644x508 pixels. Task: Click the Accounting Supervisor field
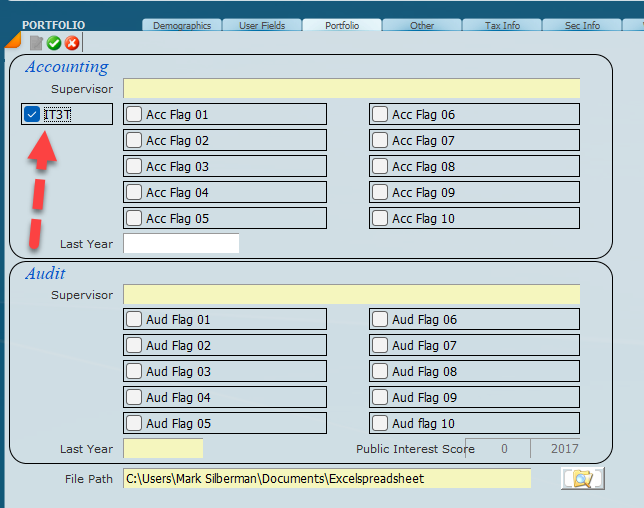(351, 89)
